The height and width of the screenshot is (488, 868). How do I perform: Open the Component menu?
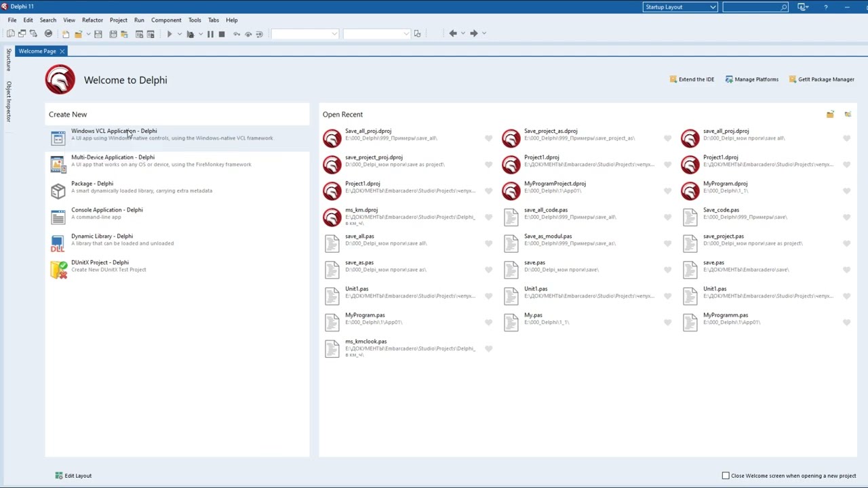pyautogui.click(x=166, y=20)
